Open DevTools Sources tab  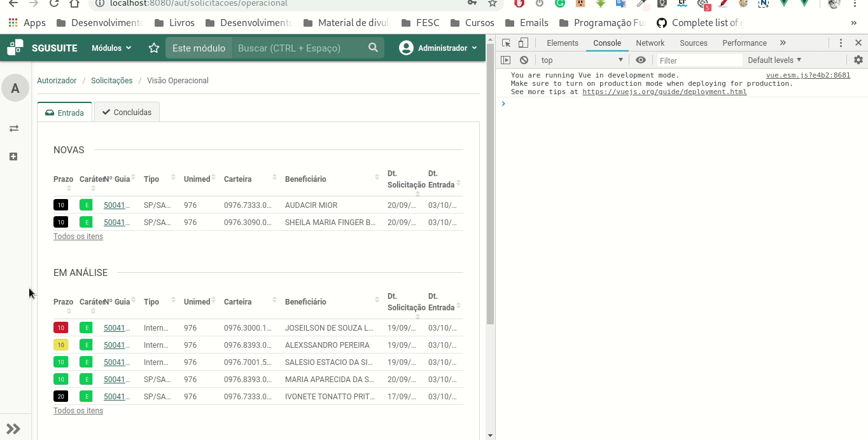click(694, 43)
